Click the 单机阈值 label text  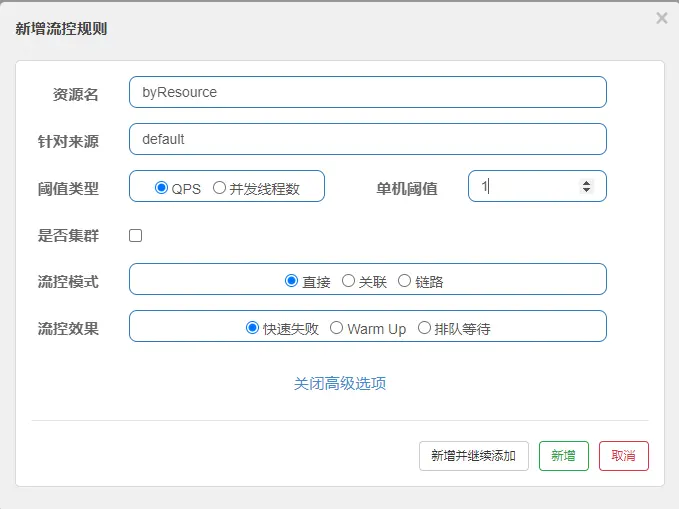(407, 189)
